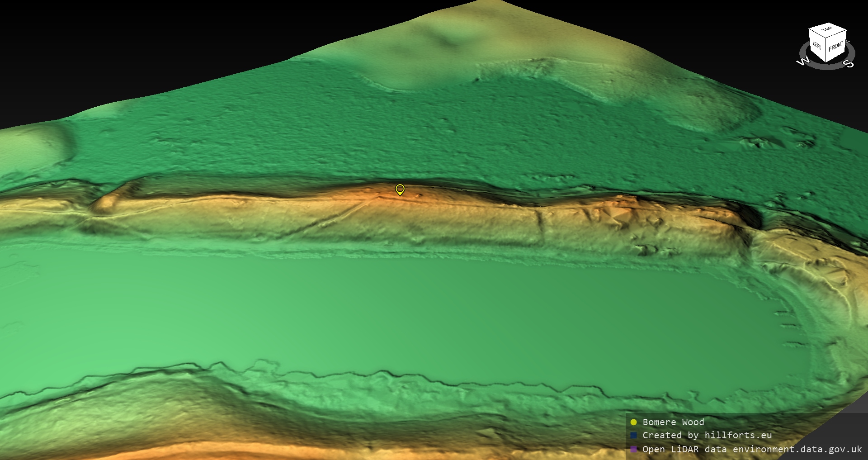This screenshot has width=868, height=460.
Task: Click the purple square legend marker
Action: pyautogui.click(x=633, y=449)
